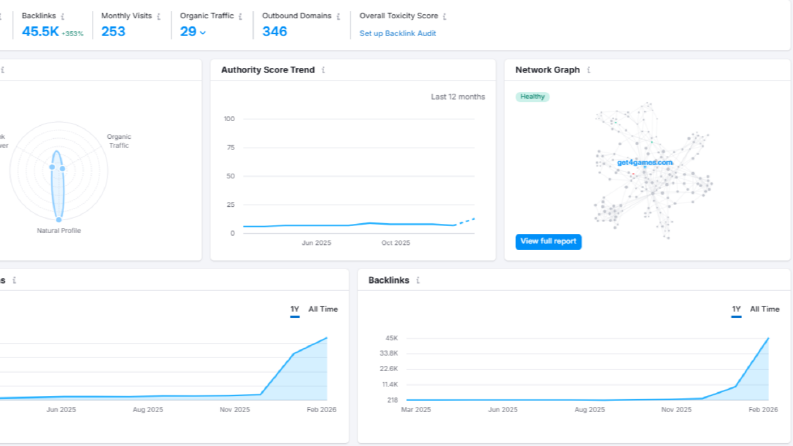The width and height of the screenshot is (793, 446).
Task: Click the View full report button
Action: coord(548,242)
